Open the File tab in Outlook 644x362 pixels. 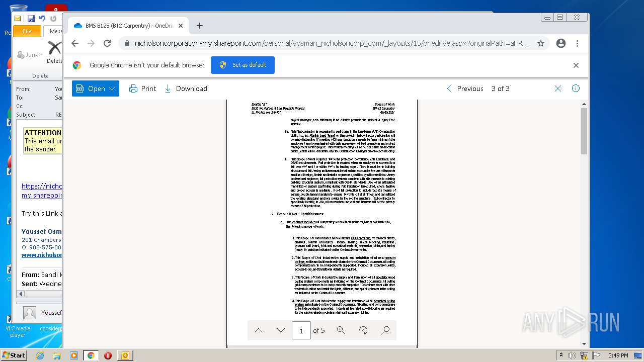[x=27, y=31]
